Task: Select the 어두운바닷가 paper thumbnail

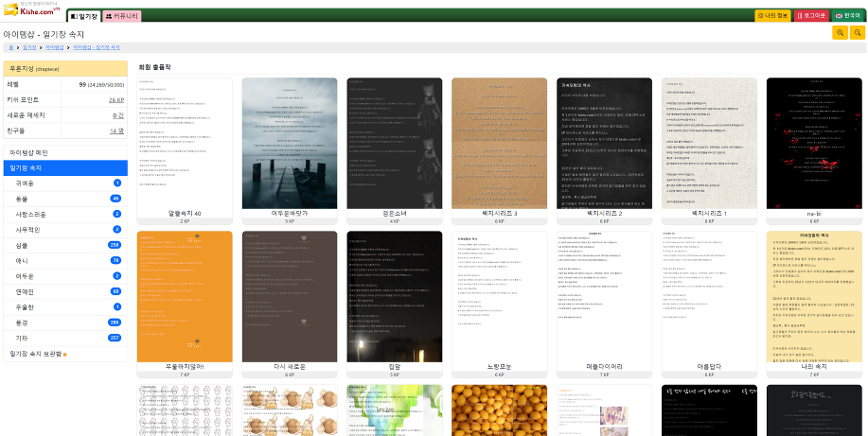Action: (290, 144)
